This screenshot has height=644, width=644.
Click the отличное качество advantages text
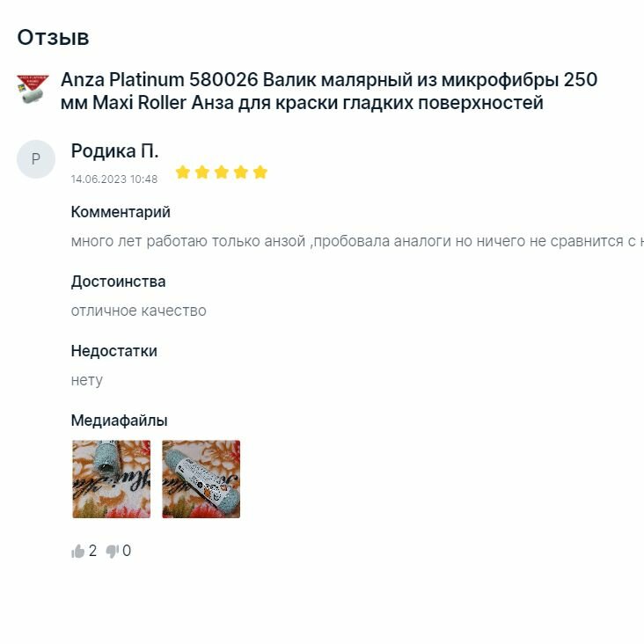pos(139,311)
